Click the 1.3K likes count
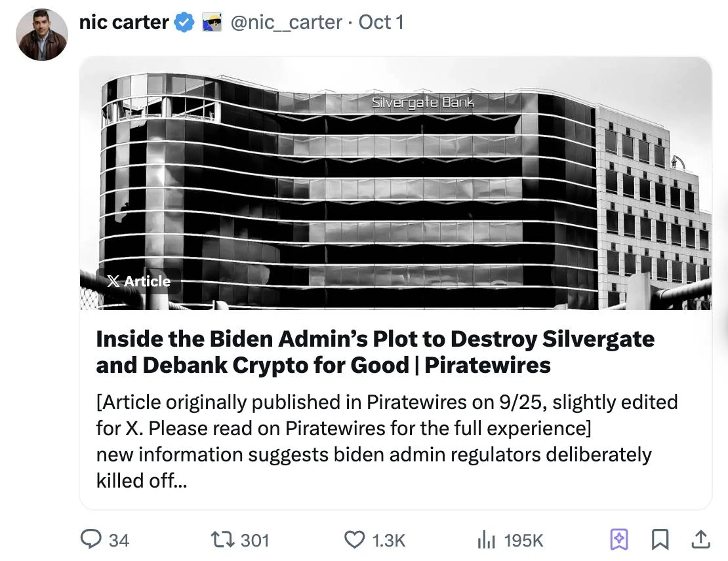The image size is (728, 561). click(389, 540)
